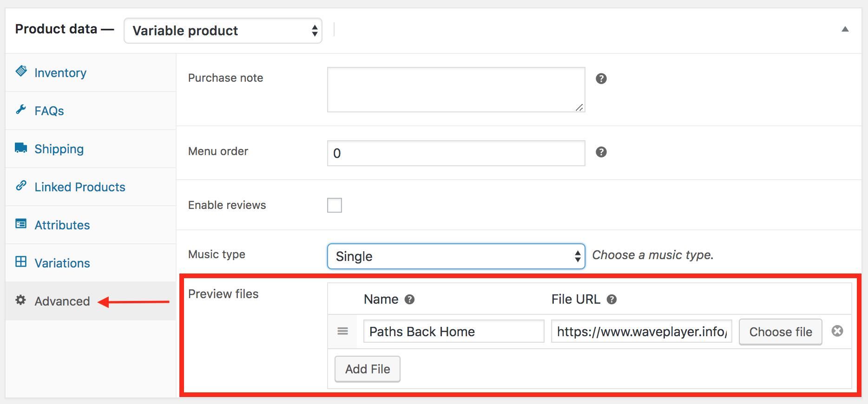Screen dimensions: 868x404
Task: Click the Name column help icon
Action: (409, 300)
